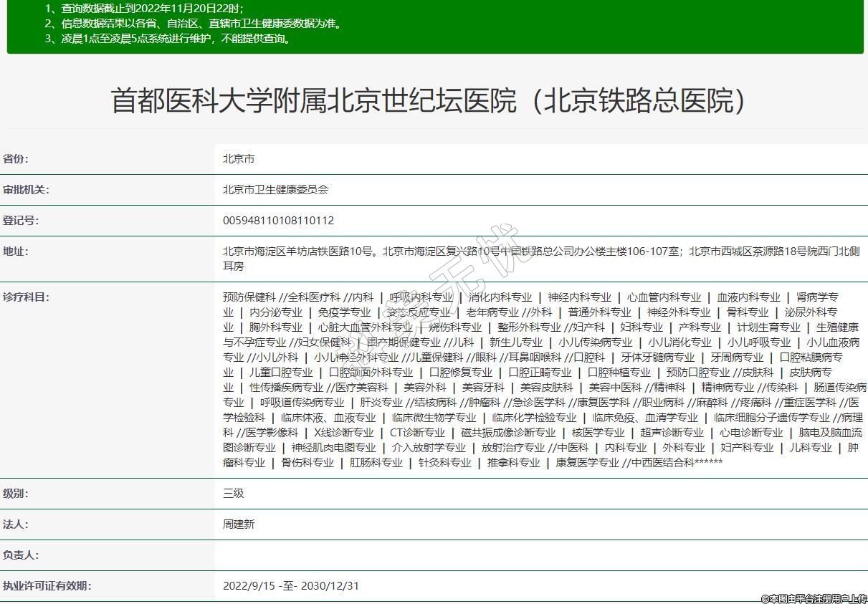Screen dimensions: 868x604
Task: Select the 审批机关 field label
Action: click(x=26, y=190)
